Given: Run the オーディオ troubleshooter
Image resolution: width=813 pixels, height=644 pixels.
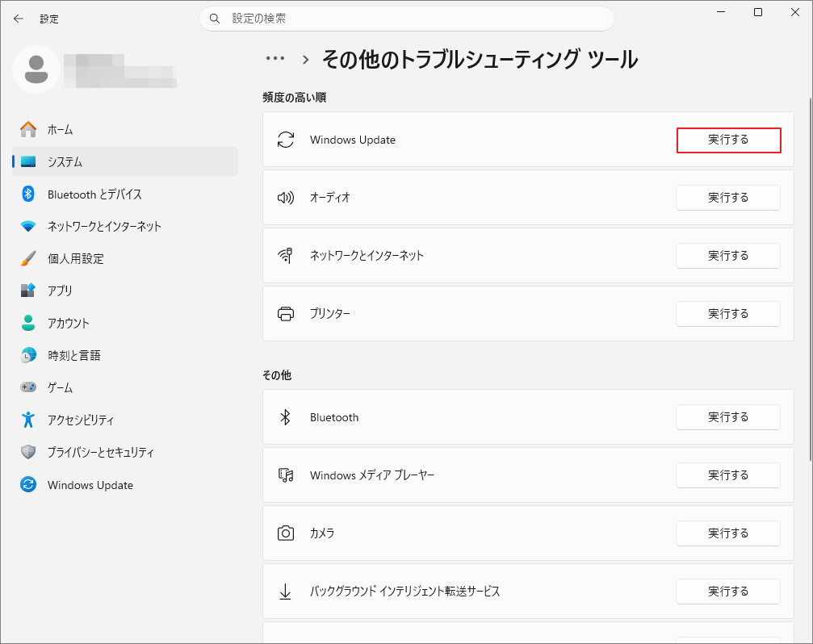Looking at the screenshot, I should pos(728,198).
